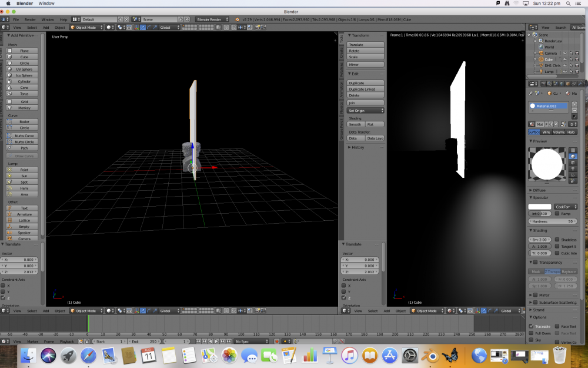Click the Torus primitive button

pyautogui.click(x=24, y=94)
